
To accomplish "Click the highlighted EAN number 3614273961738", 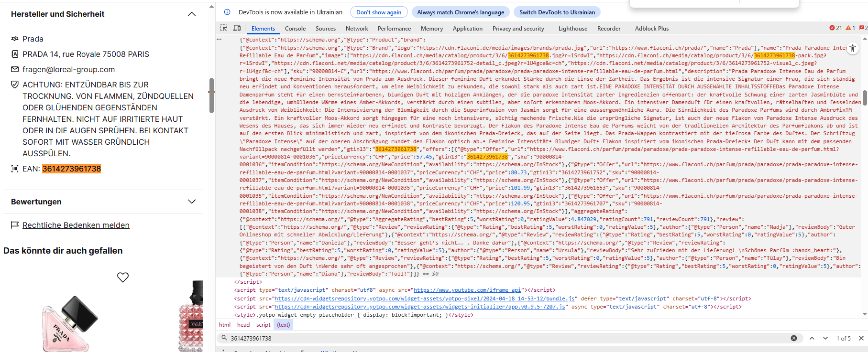I will coord(72,169).
